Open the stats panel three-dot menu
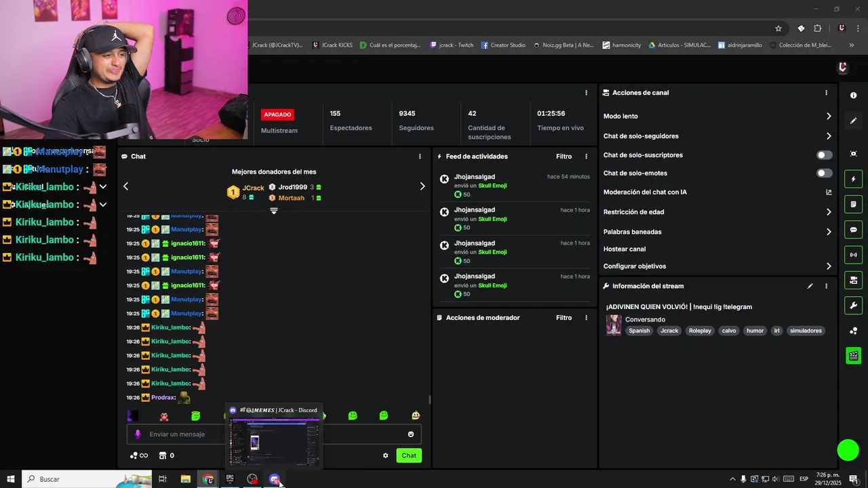Screen dimensions: 868x488 click(x=586, y=93)
